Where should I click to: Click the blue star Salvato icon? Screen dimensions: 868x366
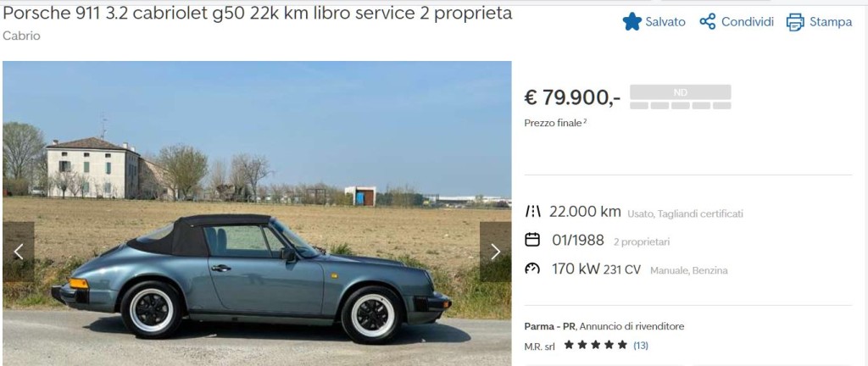tap(632, 22)
